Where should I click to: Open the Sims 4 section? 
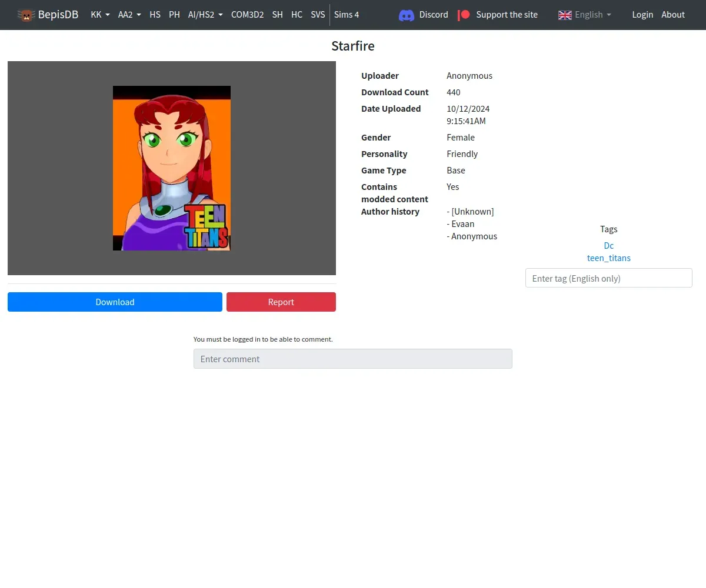pos(347,15)
